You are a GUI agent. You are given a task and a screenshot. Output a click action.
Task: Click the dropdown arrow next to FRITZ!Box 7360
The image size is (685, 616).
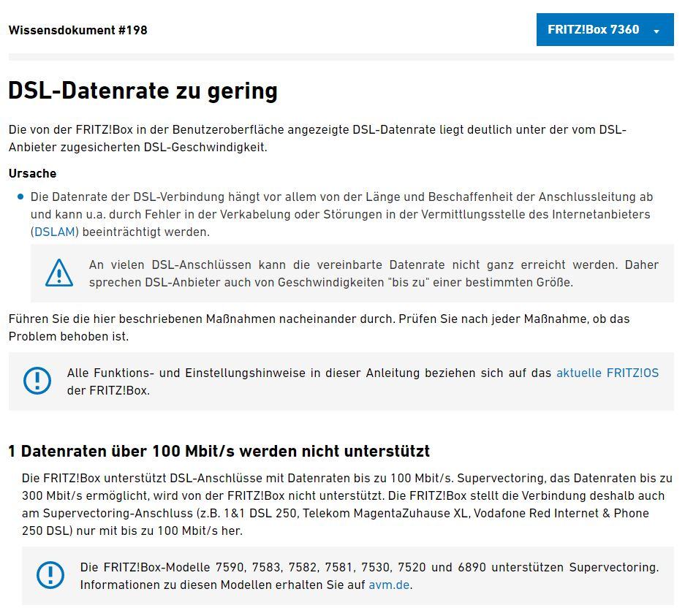coord(656,31)
